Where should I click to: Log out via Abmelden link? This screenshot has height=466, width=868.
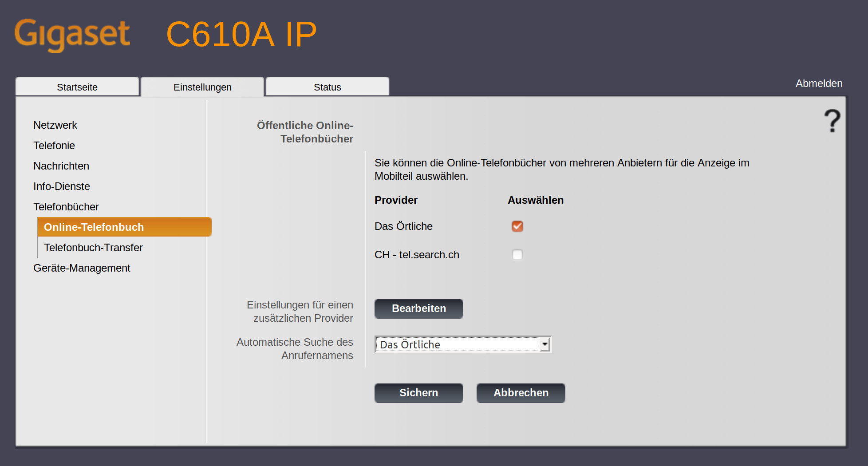pyautogui.click(x=818, y=83)
